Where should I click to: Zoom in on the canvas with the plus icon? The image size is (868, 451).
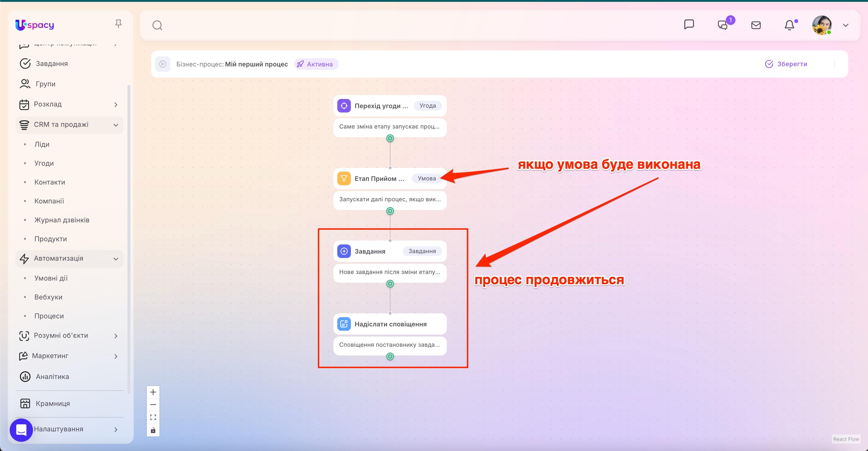click(x=153, y=392)
